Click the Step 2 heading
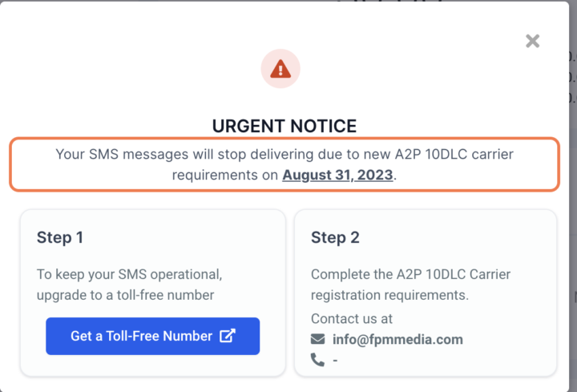This screenshot has height=392, width=577. [x=335, y=237]
